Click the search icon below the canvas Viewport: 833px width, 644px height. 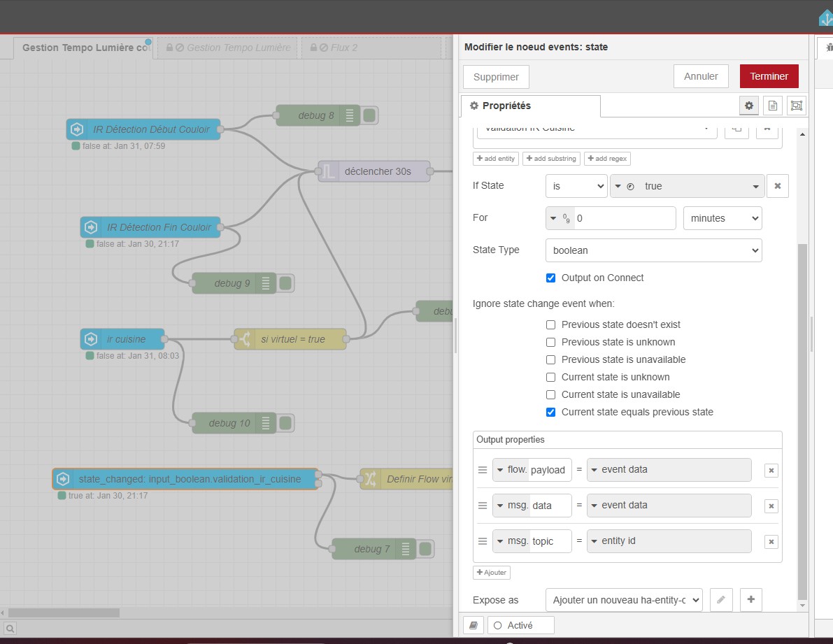(x=10, y=629)
